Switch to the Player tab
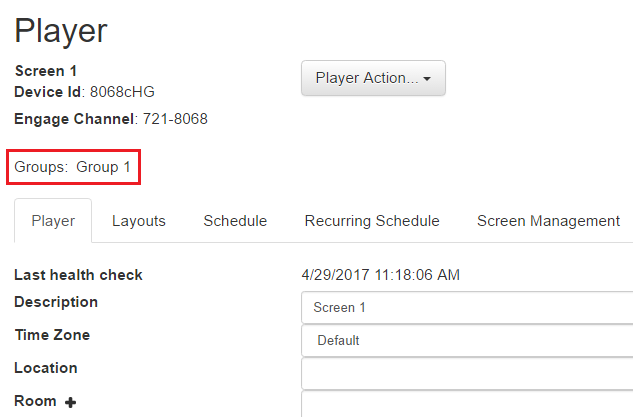Screen dimensions: 633x417 click(x=53, y=221)
